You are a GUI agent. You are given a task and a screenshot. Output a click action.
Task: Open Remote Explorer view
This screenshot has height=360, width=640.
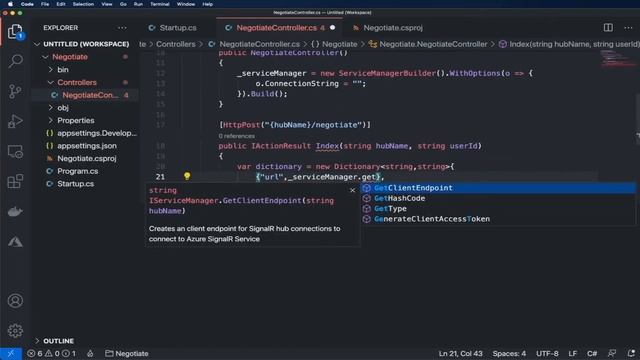[x=15, y=151]
